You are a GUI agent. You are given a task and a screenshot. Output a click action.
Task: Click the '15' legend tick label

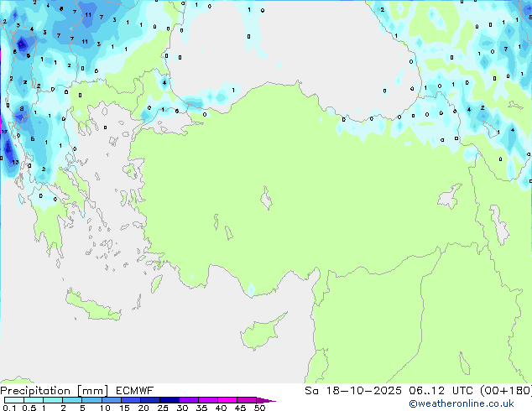[124, 408]
